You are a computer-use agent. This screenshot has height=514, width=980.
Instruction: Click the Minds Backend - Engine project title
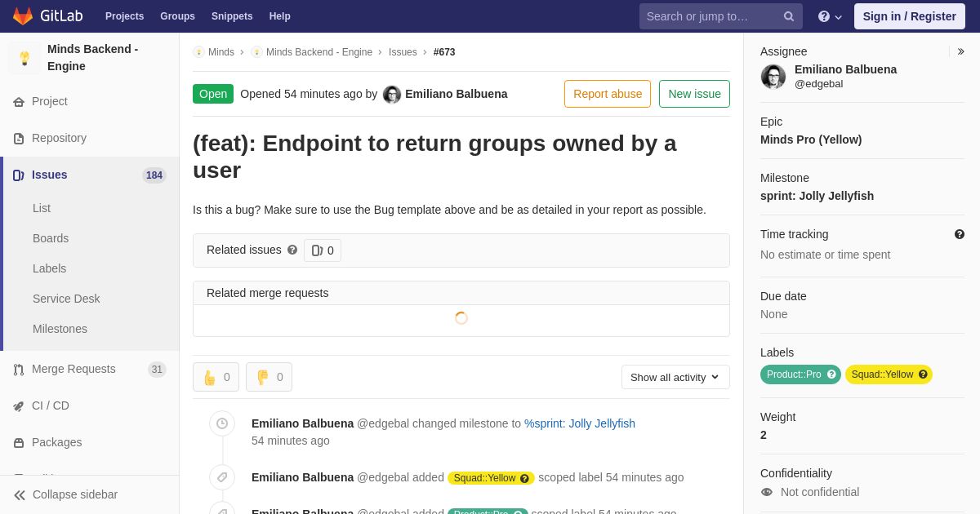(x=93, y=58)
